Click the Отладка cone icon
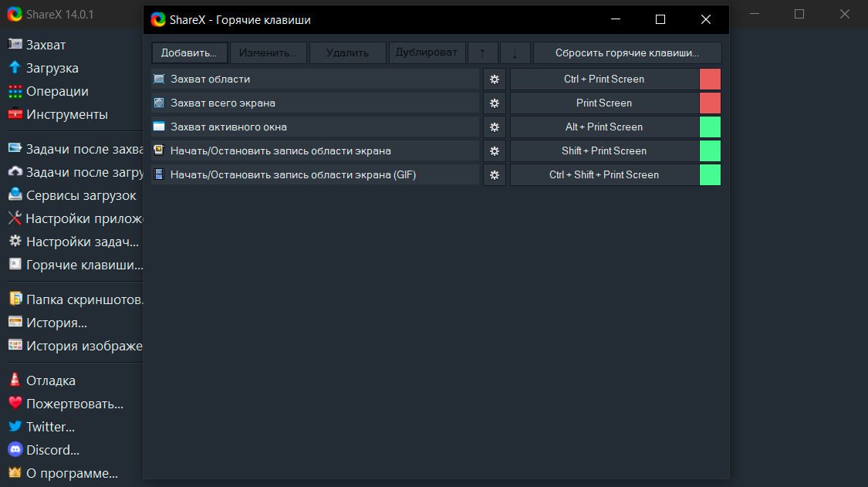The width and height of the screenshot is (868, 487). point(15,380)
